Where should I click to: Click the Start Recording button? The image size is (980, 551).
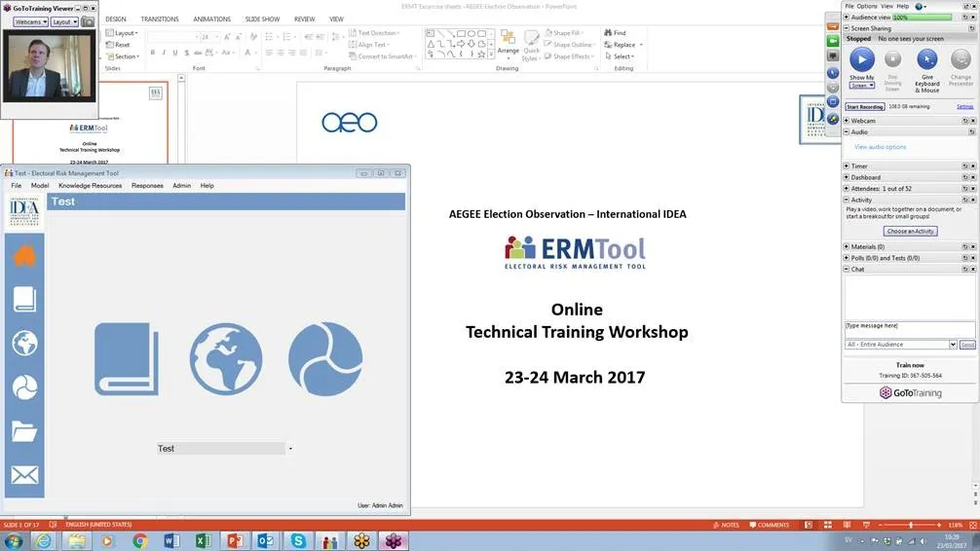click(x=865, y=107)
